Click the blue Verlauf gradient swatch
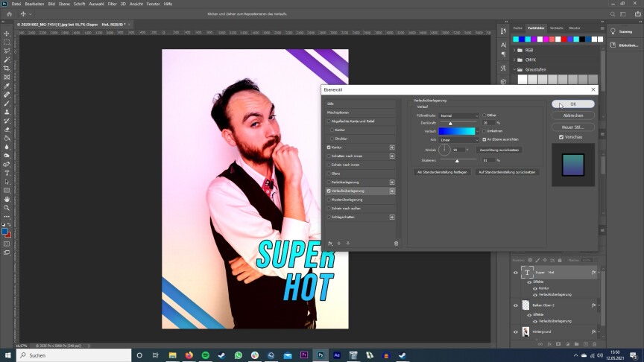This screenshot has height=362, width=644. tap(456, 131)
